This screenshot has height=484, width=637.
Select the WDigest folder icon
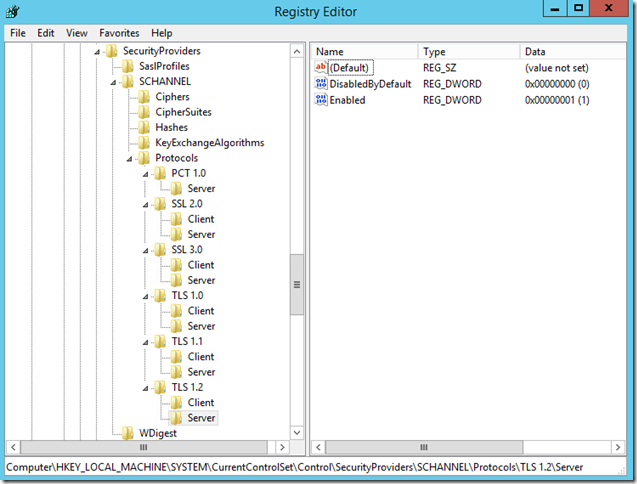tap(128, 433)
